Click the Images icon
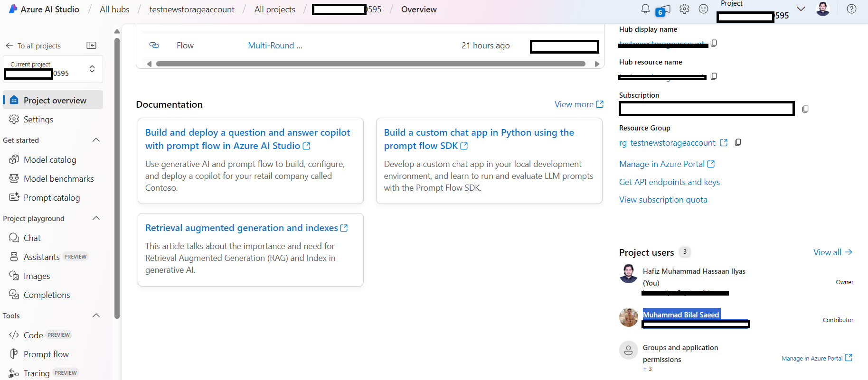868x380 pixels. pos(14,276)
